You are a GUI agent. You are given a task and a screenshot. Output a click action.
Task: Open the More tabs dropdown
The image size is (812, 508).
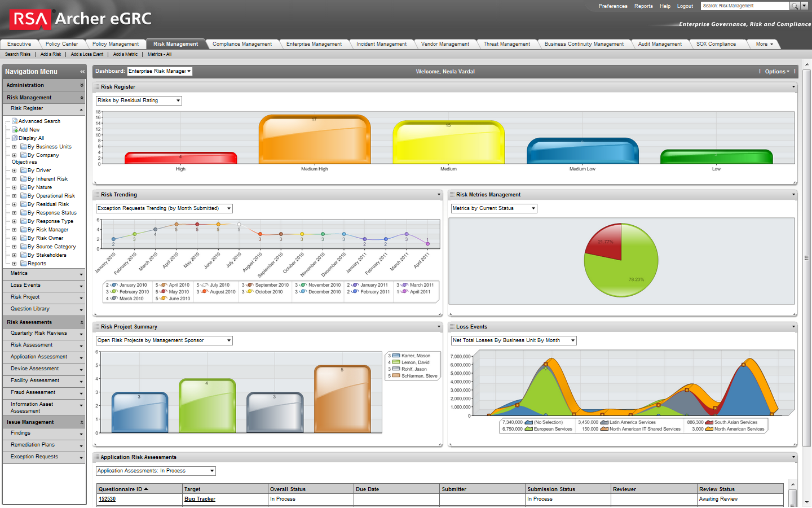(x=764, y=44)
